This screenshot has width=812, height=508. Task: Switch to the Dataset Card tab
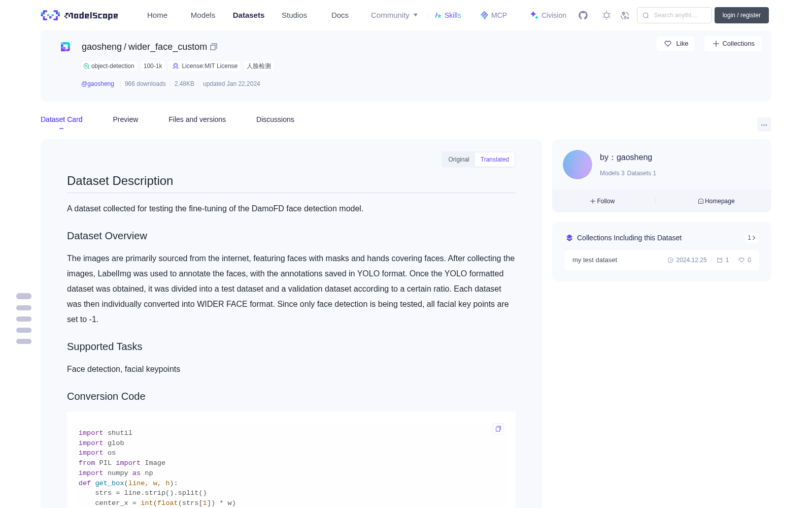(61, 119)
